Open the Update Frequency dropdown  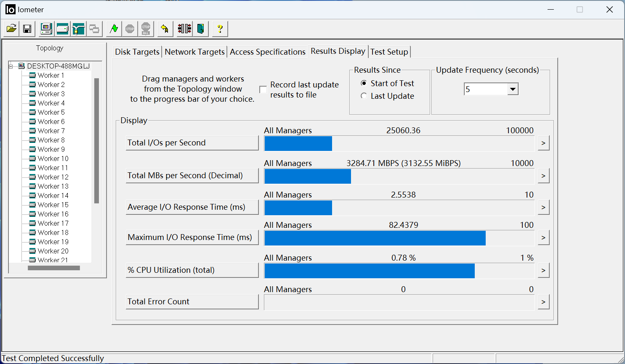pos(513,89)
